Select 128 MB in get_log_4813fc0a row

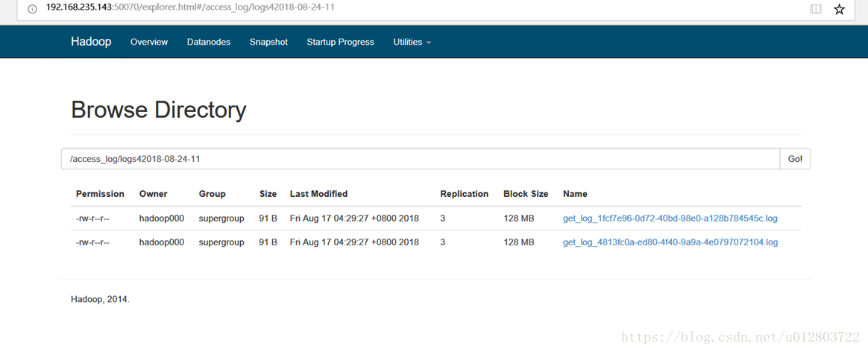pyautogui.click(x=519, y=242)
